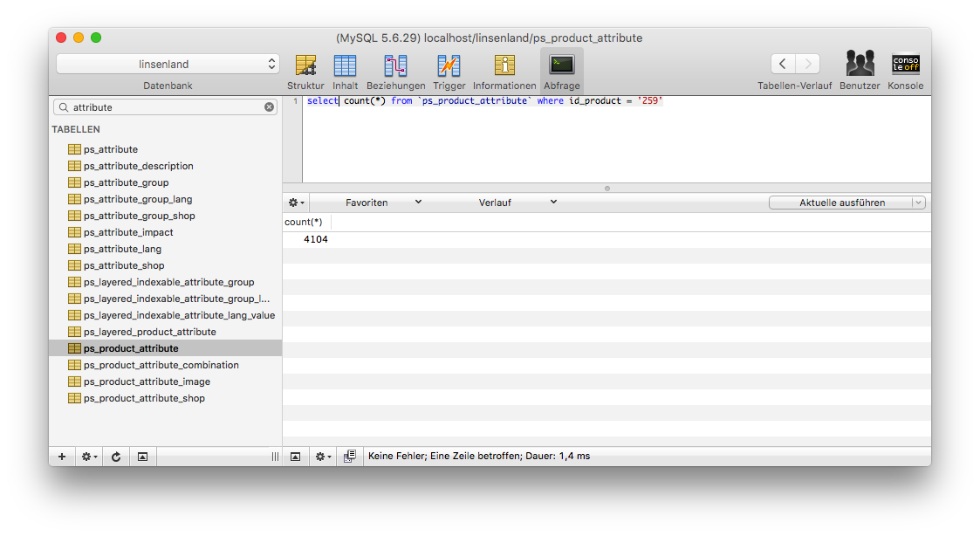
Task: Focus the table filter field containing 'attribute'
Action: (x=165, y=107)
